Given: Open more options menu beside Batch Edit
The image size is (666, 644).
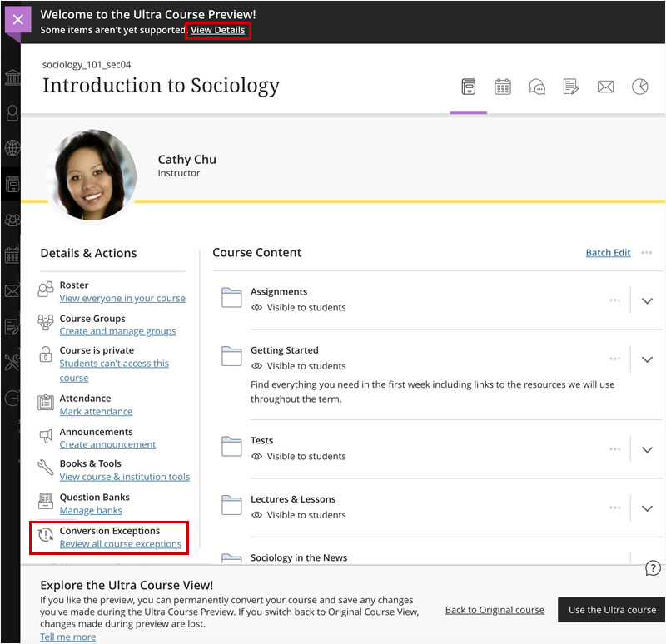Looking at the screenshot, I should pos(647,253).
